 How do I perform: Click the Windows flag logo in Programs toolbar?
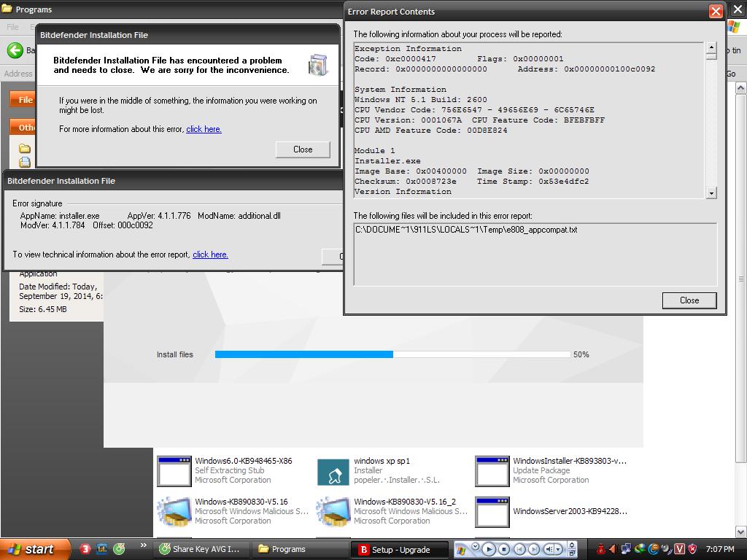734,27
